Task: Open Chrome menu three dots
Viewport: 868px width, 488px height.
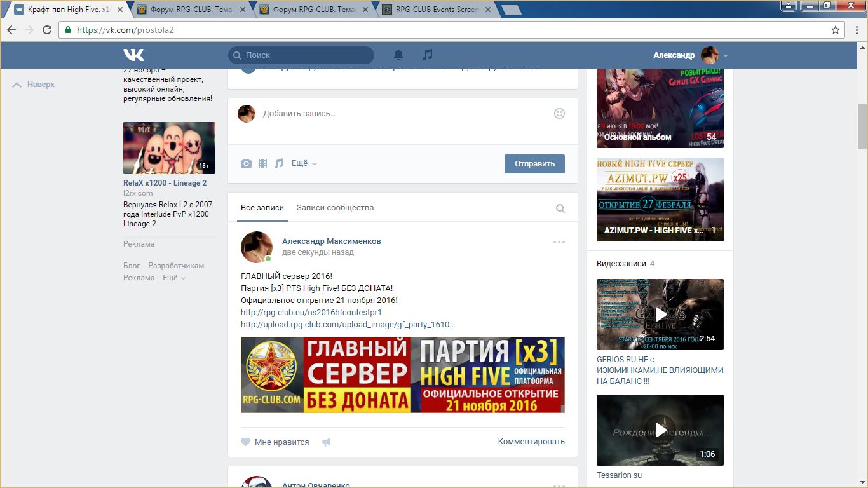Action: coord(856,30)
